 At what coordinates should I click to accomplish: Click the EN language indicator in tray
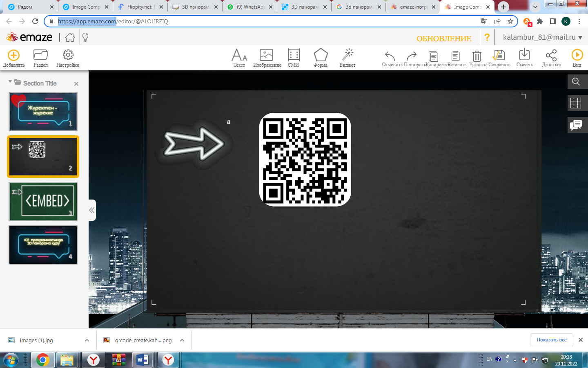pyautogui.click(x=489, y=359)
